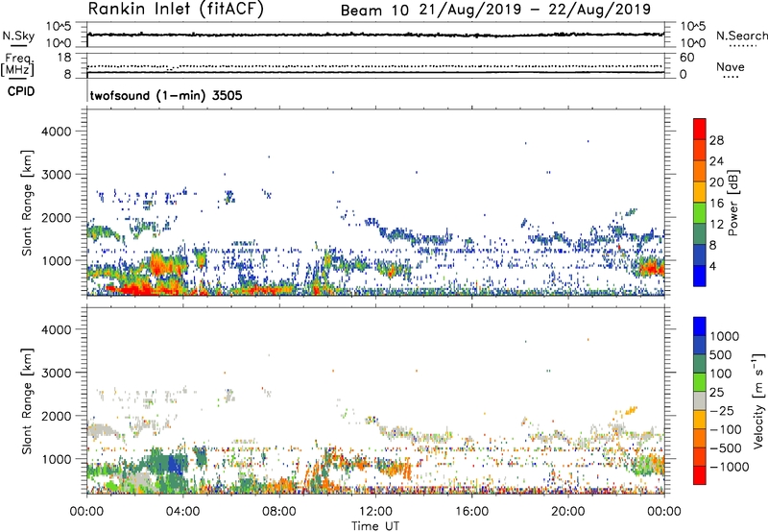The width and height of the screenshot is (768, 532).
Task: Click the grey segment of velocity colorbar
Action: coord(700,400)
